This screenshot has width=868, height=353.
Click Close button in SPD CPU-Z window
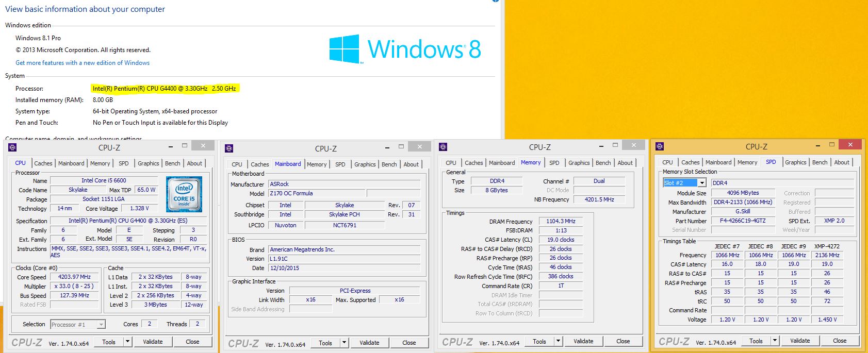tap(840, 341)
